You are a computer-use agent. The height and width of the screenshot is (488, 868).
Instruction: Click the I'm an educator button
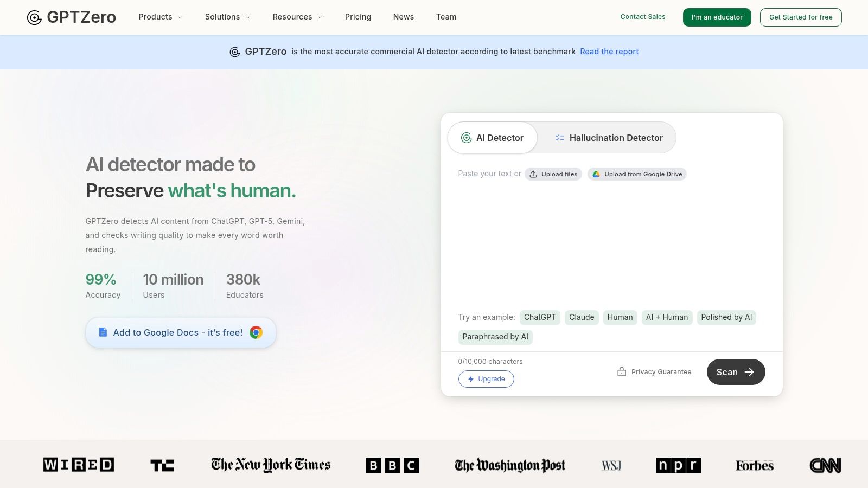pos(717,17)
